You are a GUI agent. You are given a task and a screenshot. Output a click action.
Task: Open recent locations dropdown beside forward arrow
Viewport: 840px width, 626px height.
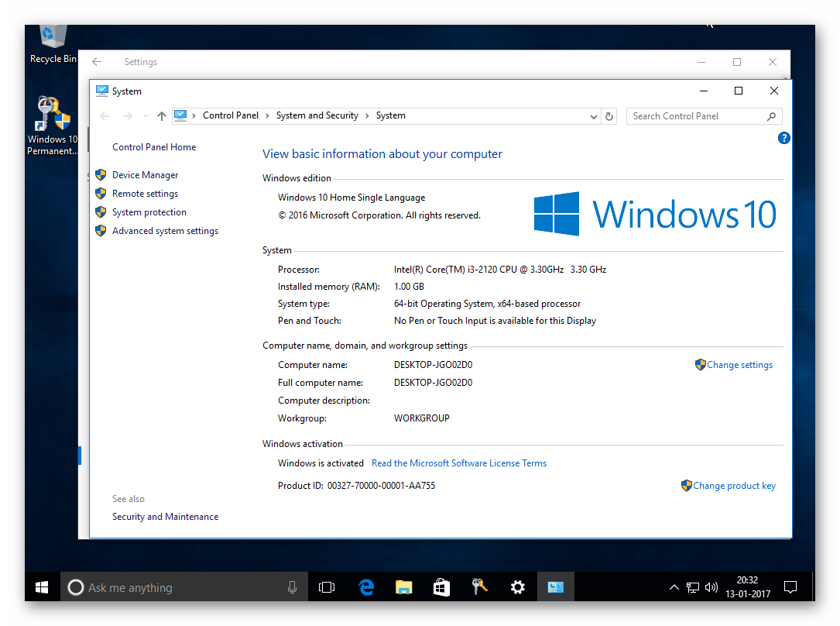coord(146,115)
